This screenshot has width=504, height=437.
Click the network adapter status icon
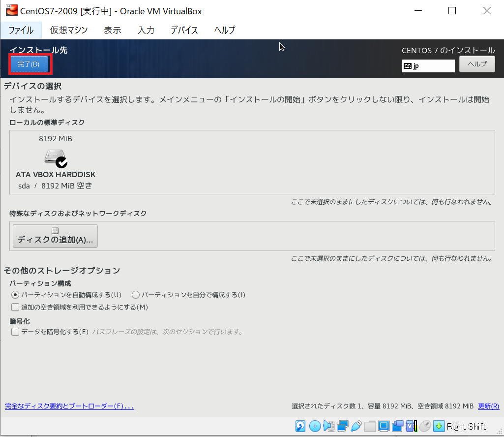point(342,426)
